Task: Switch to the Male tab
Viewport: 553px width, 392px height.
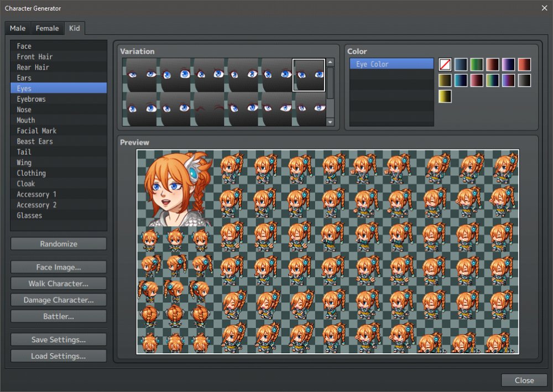Action: (17, 28)
